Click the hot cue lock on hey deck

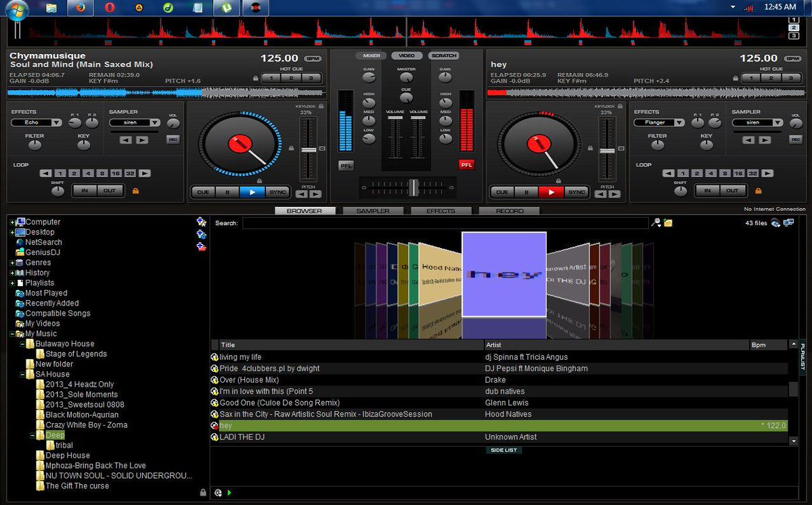tap(735, 78)
